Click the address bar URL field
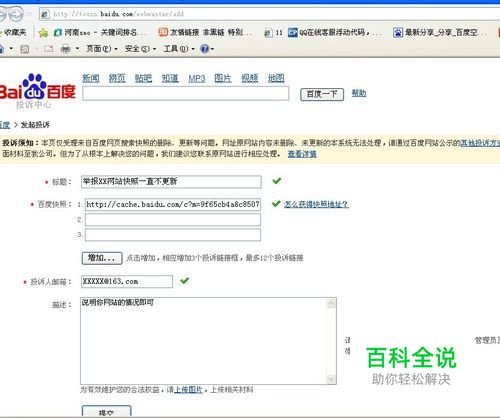500x418 pixels. click(270, 14)
